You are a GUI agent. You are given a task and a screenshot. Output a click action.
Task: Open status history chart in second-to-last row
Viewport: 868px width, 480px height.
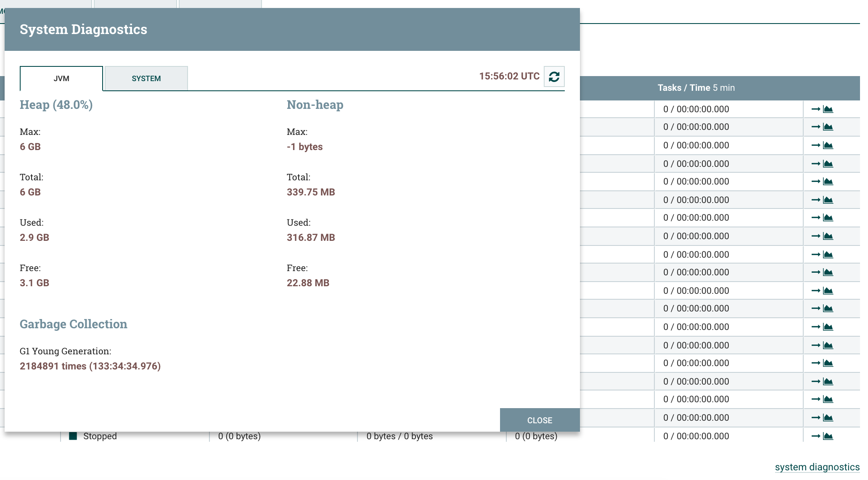pos(828,418)
